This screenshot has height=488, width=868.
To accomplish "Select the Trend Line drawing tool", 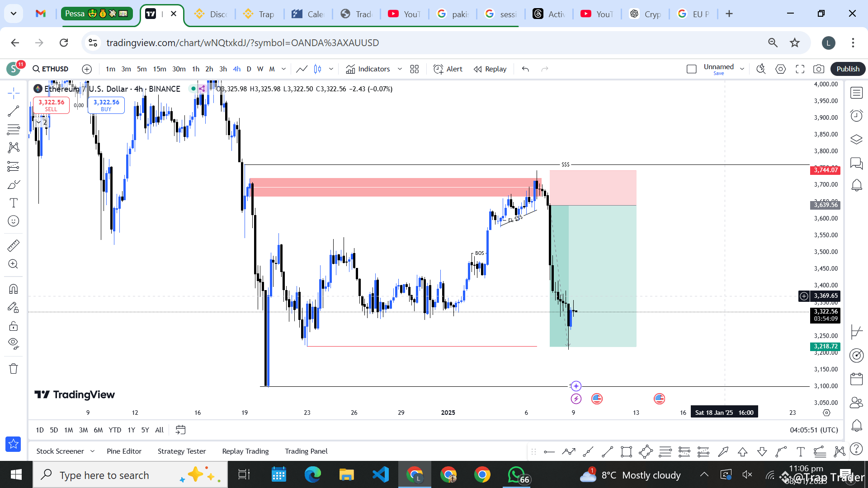I will pos(13,111).
